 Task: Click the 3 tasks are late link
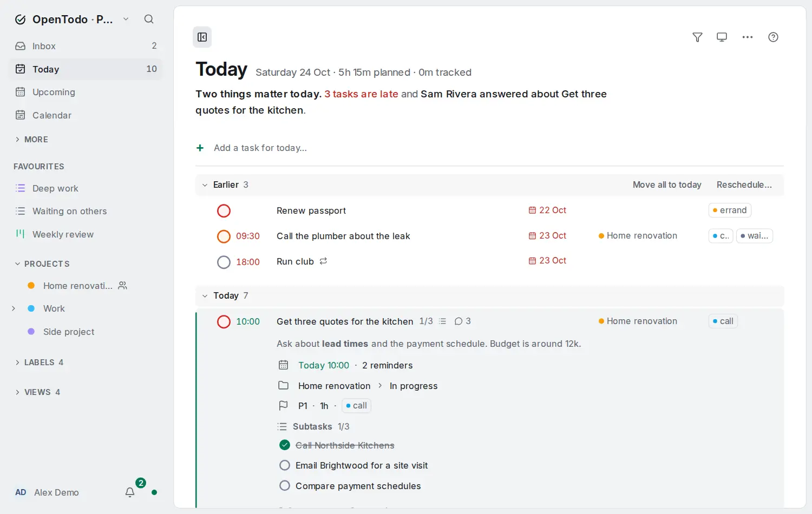coord(361,94)
